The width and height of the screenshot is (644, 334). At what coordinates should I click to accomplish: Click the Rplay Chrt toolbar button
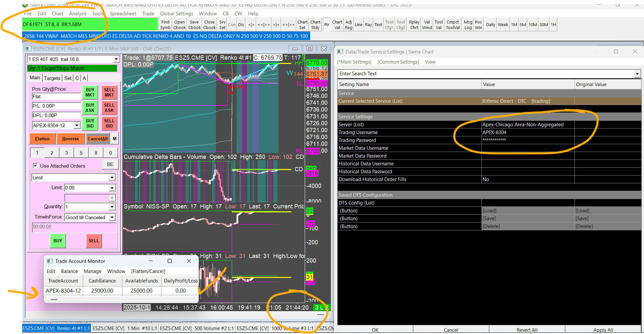click(414, 25)
